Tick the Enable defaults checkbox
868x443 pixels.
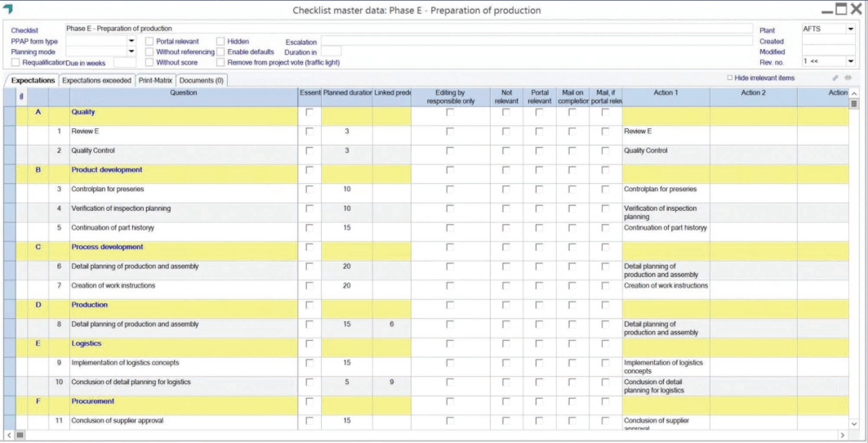coord(220,51)
